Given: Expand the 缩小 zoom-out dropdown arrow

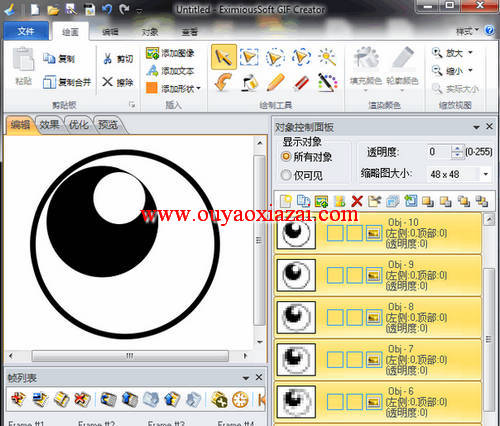Looking at the screenshot, I should (470, 70).
